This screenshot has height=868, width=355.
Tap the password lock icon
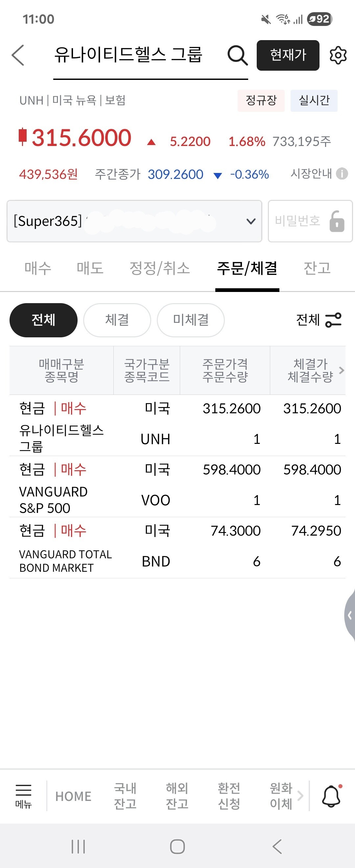[337, 221]
